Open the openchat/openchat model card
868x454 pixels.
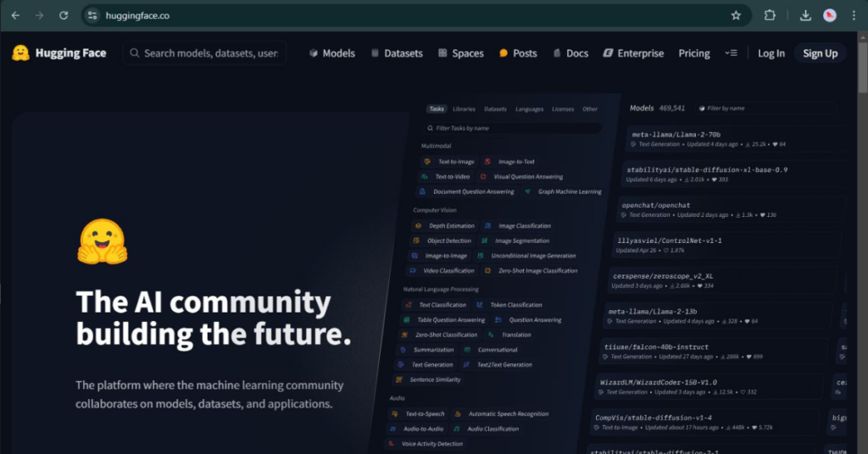pyautogui.click(x=731, y=209)
